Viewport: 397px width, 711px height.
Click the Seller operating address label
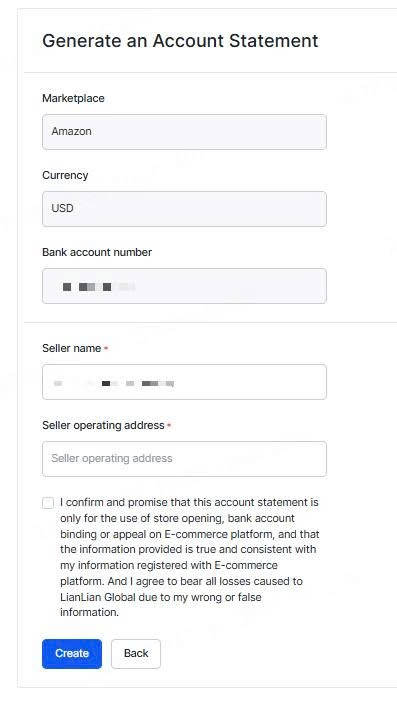(x=103, y=425)
